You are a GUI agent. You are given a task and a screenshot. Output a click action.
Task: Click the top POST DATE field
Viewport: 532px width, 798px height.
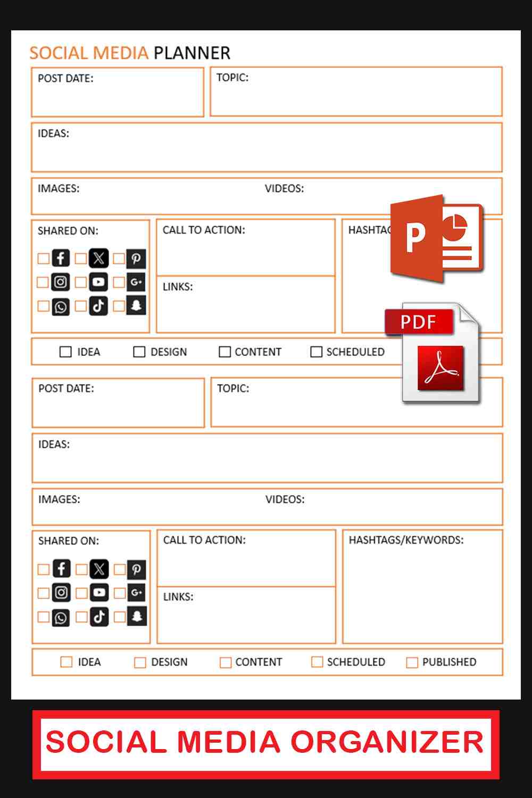pyautogui.click(x=118, y=92)
